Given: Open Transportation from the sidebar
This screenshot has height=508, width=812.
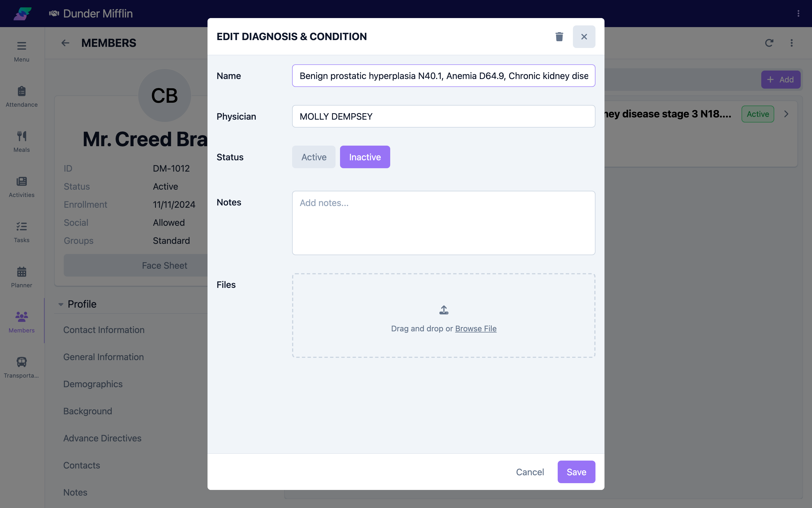Looking at the screenshot, I should (x=21, y=368).
